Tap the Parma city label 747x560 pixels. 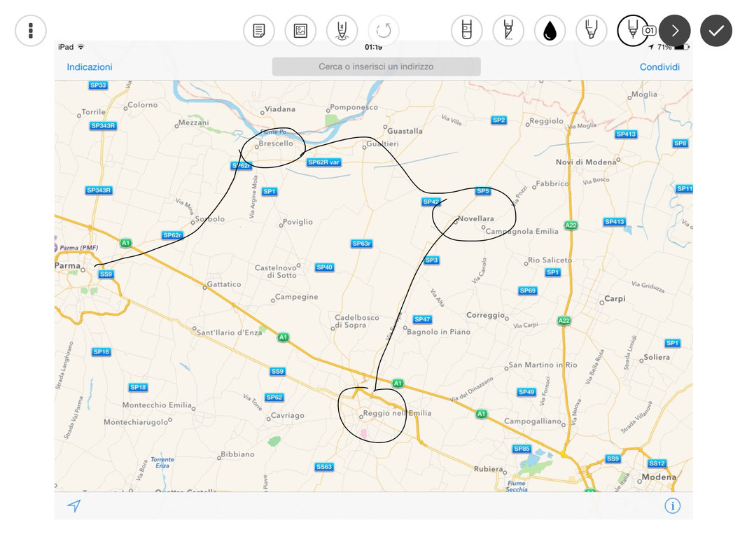coord(68,266)
